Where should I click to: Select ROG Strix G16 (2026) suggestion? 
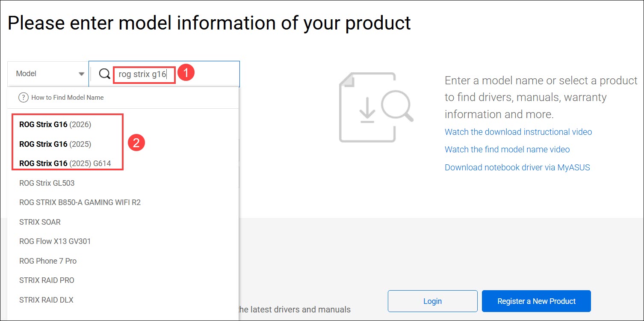point(55,125)
